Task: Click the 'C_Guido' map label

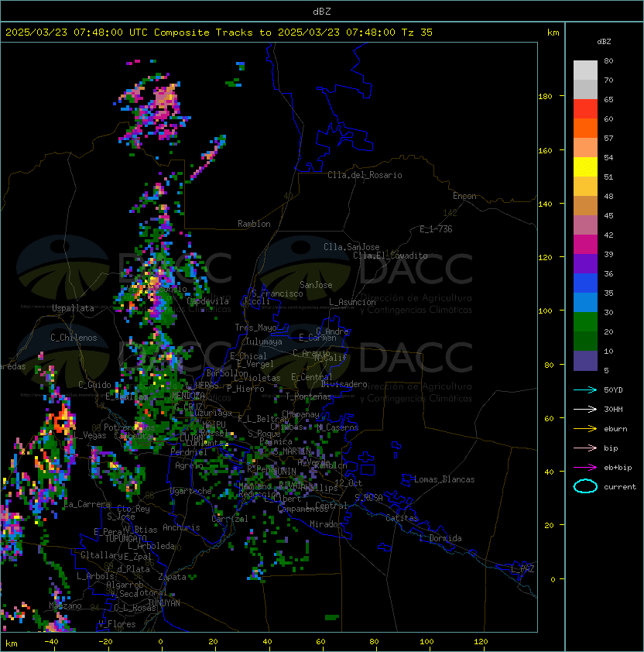Action: [94, 385]
